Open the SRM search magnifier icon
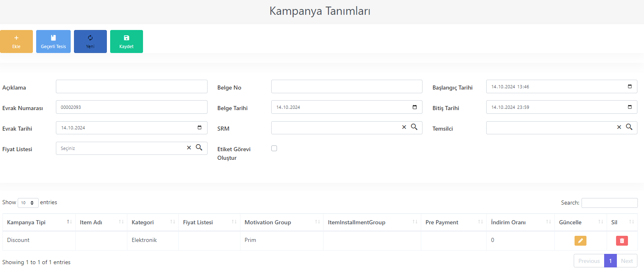644x274 pixels. [x=414, y=127]
